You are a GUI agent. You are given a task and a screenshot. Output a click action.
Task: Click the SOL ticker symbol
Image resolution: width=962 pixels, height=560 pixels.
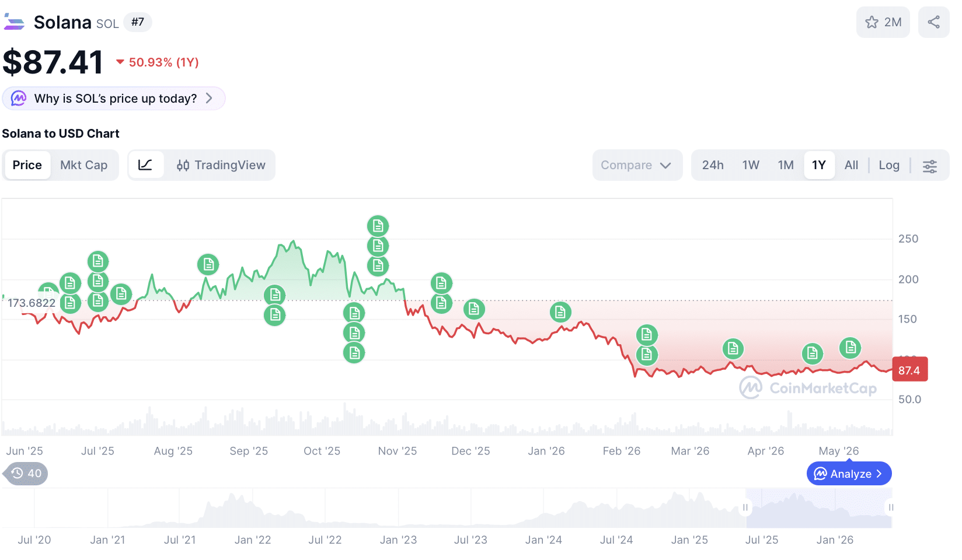coord(107,24)
